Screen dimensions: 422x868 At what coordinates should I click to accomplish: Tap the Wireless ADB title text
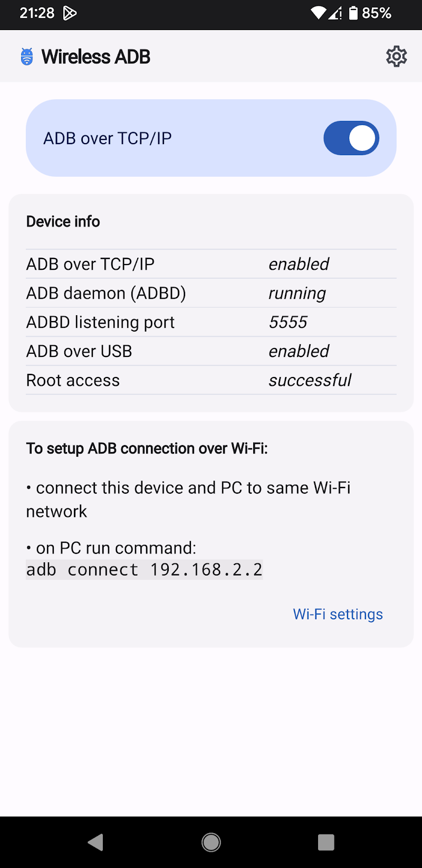(96, 56)
